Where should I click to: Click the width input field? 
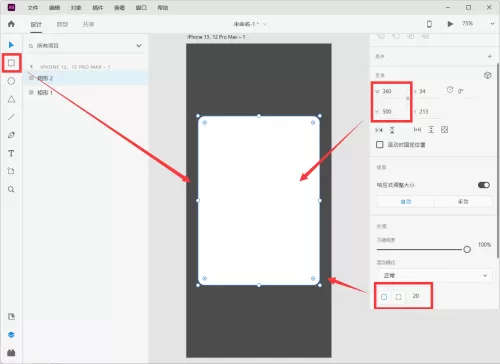pos(391,91)
